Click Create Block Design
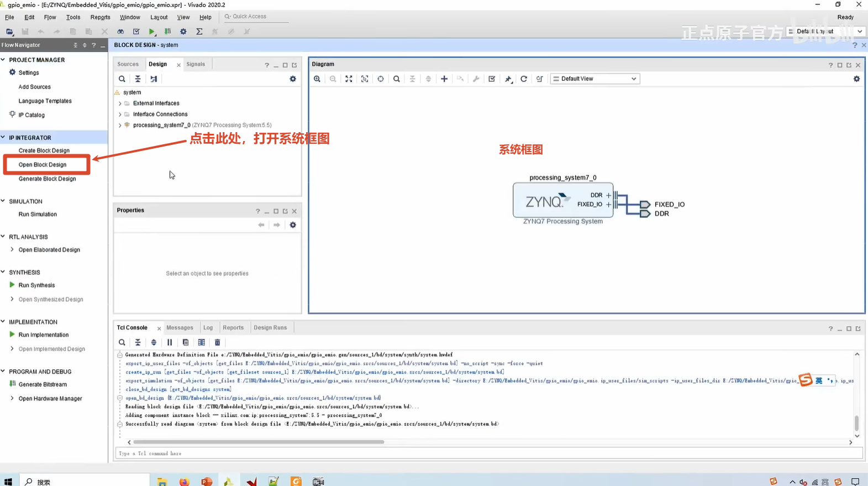This screenshot has width=868, height=486. point(44,150)
